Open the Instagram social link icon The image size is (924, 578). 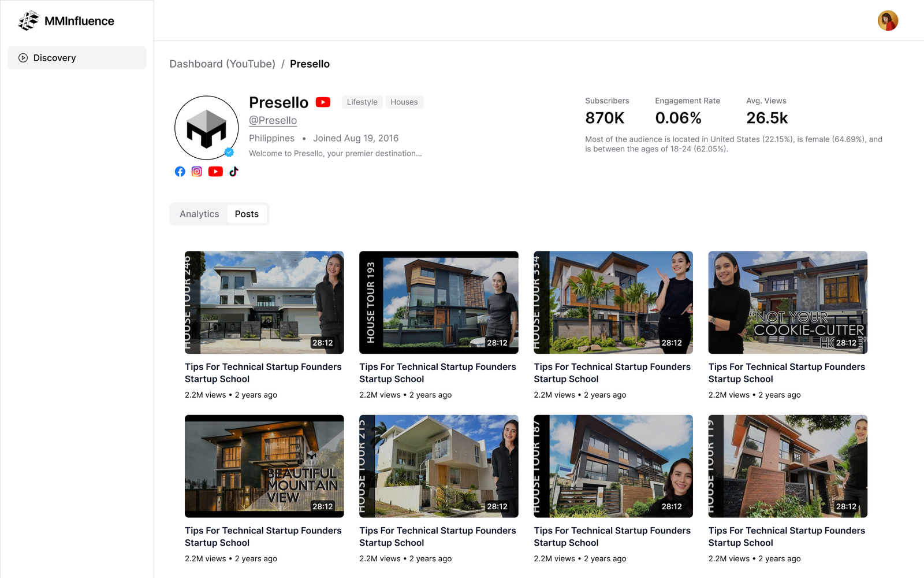(x=197, y=172)
